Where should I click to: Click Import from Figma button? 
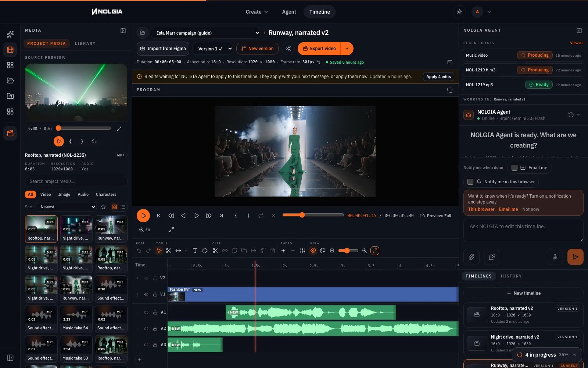click(163, 49)
